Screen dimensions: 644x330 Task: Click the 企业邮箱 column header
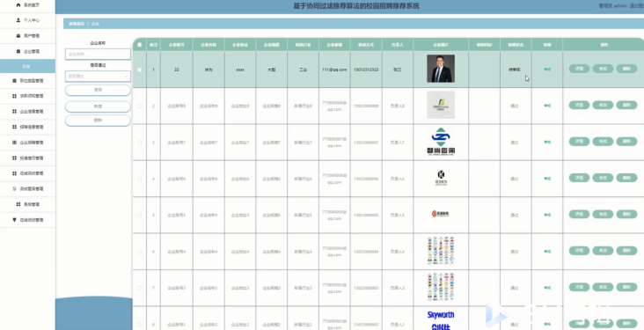click(334, 45)
